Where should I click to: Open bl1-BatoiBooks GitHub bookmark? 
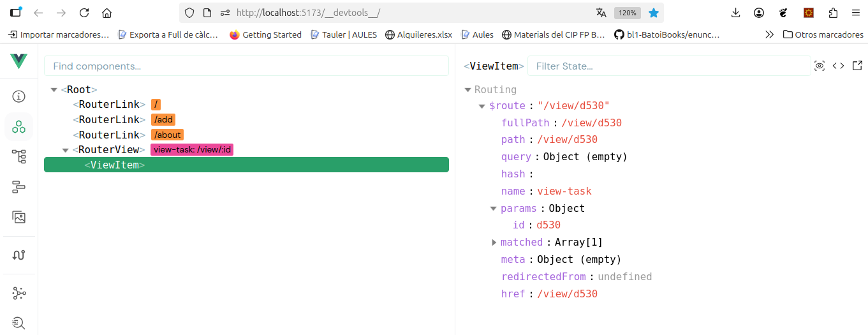click(x=667, y=34)
